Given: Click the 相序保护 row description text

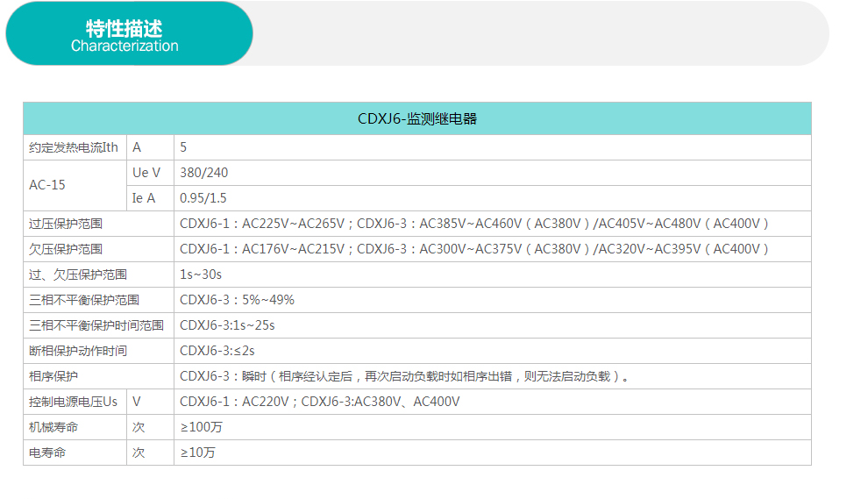Looking at the screenshot, I should coord(404,376).
